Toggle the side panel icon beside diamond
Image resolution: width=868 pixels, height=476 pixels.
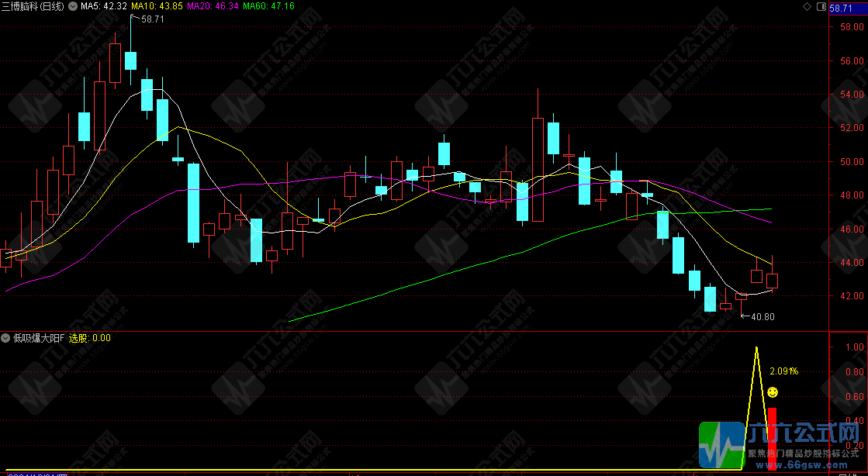point(821,6)
